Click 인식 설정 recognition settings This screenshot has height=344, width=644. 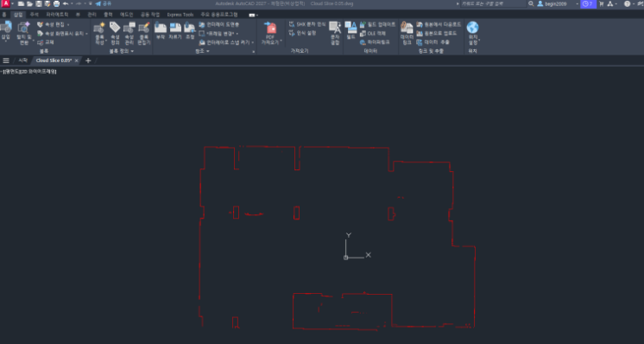tap(303, 33)
